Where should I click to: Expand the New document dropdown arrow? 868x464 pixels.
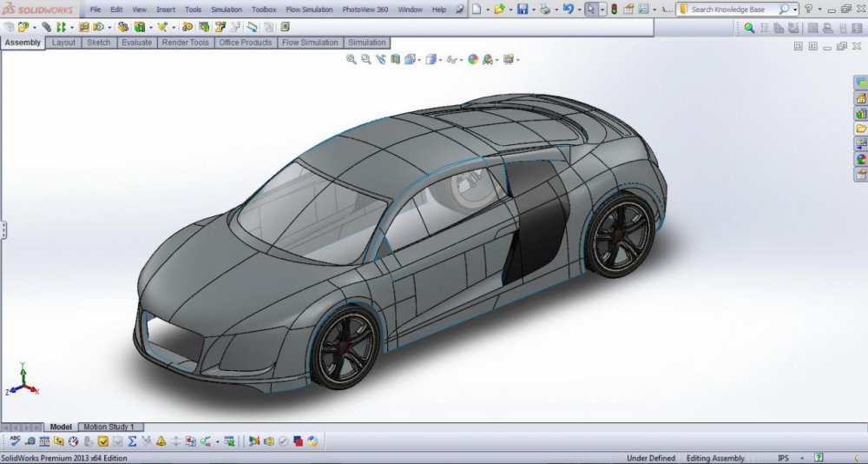[488, 10]
